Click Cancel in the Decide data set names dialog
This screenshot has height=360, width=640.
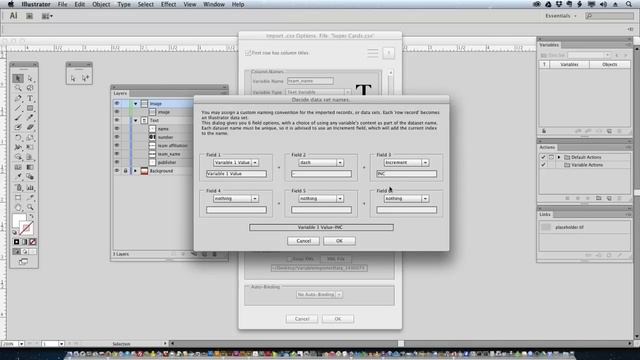tap(303, 241)
